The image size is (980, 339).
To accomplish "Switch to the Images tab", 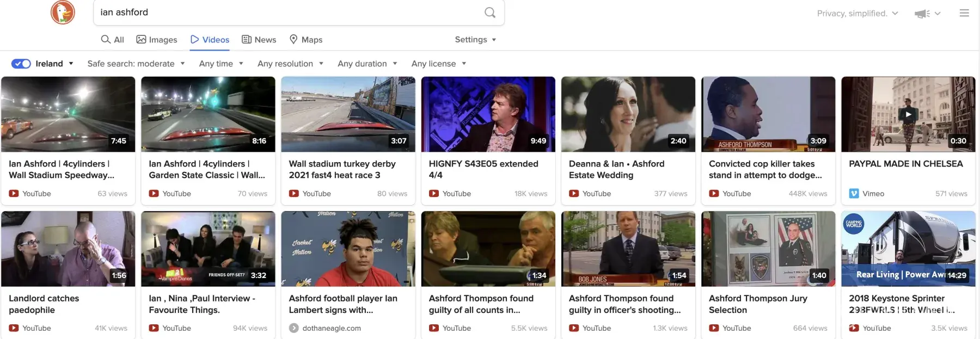I will pos(157,39).
